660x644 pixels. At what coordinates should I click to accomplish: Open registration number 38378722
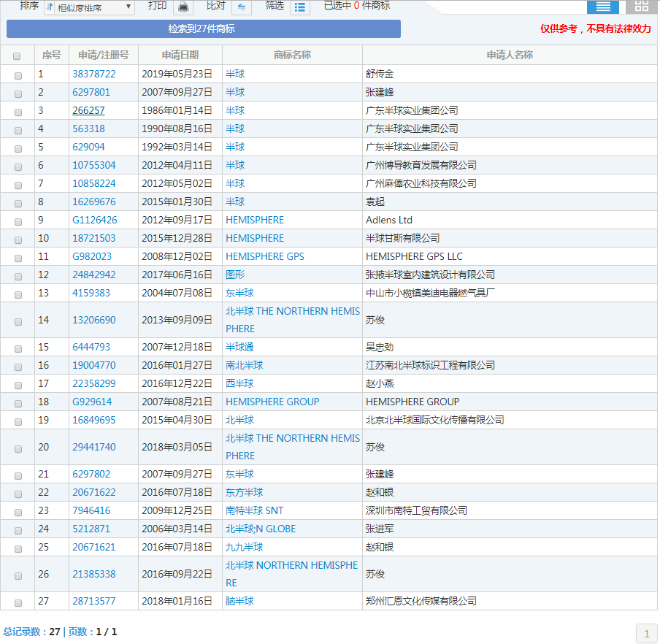(93, 74)
